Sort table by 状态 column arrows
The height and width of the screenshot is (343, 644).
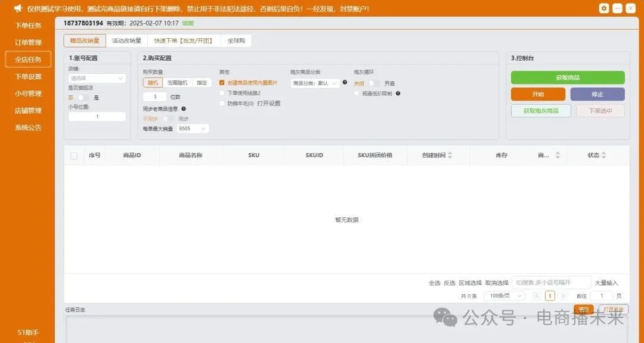coord(603,155)
